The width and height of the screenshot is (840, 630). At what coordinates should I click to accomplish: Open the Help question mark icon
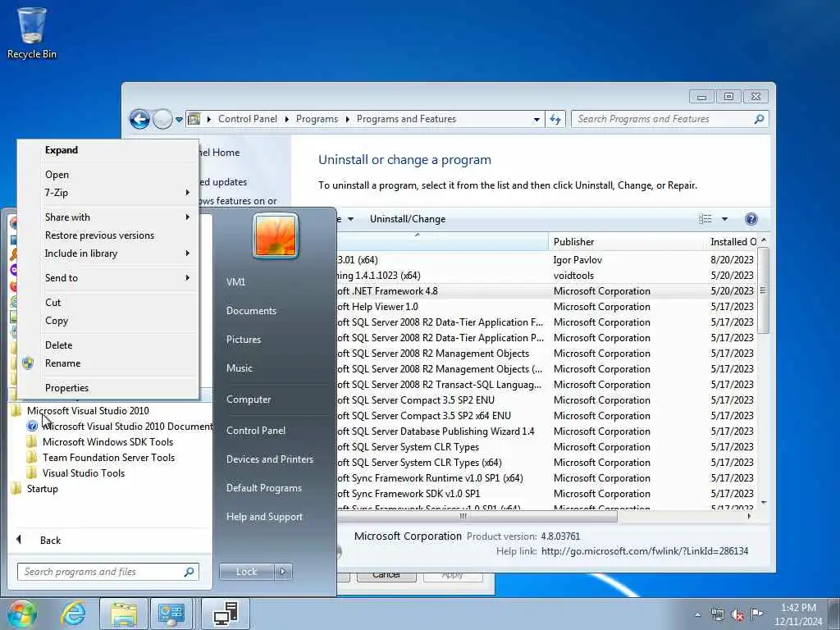click(751, 218)
